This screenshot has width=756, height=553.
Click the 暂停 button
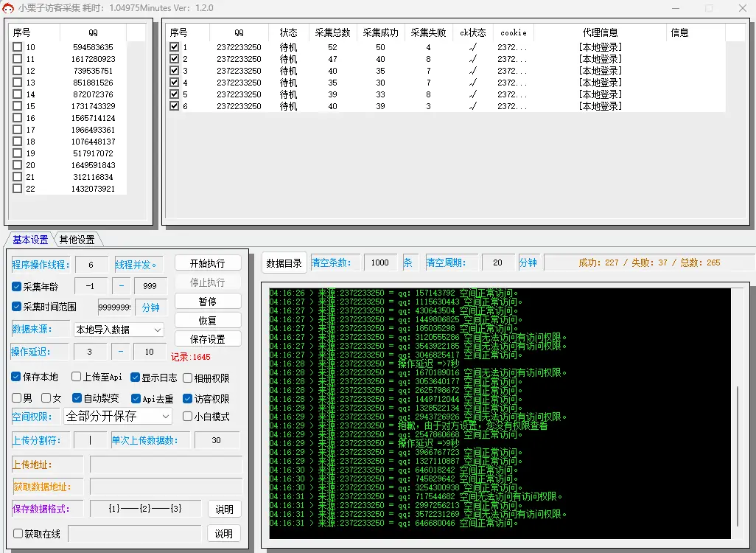tap(208, 302)
